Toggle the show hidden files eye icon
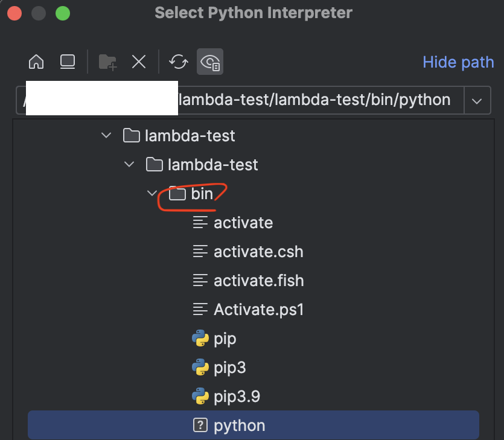This screenshot has height=440, width=504. 210,62
